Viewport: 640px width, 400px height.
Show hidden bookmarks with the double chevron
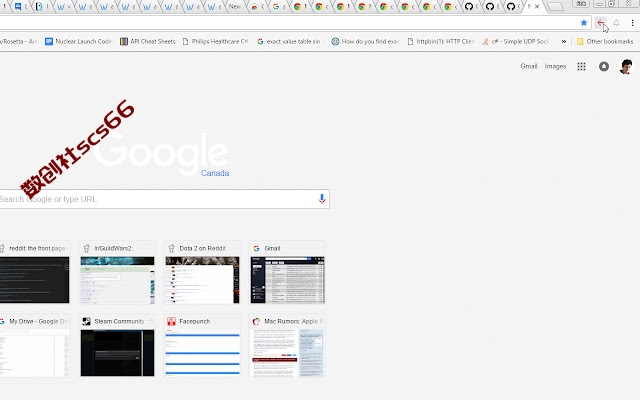[564, 41]
